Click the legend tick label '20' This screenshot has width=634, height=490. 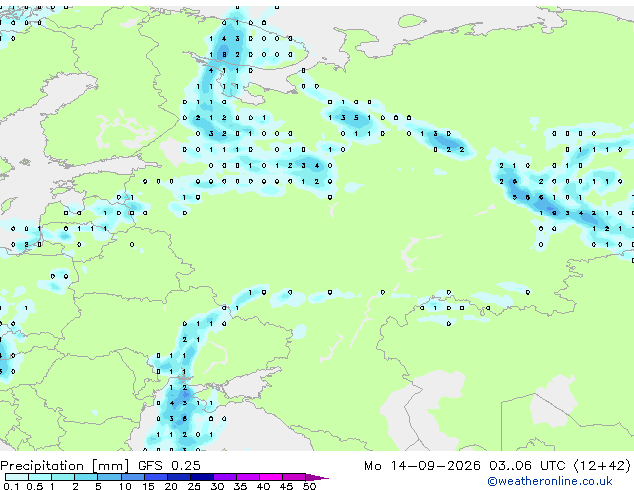tap(171, 486)
